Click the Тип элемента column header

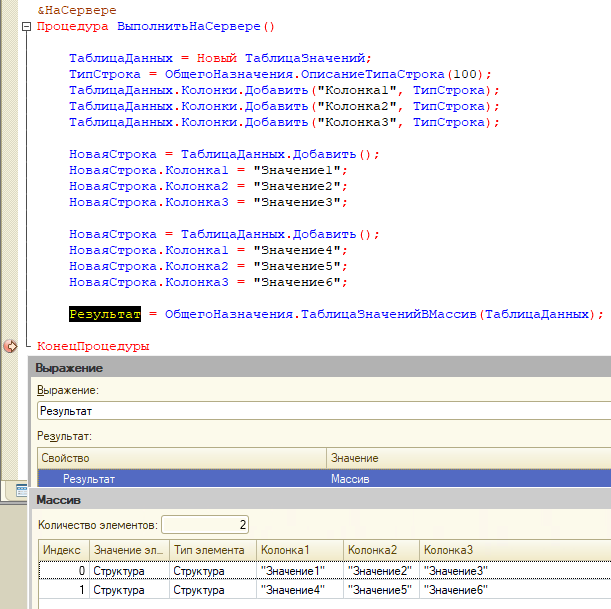[x=208, y=550]
